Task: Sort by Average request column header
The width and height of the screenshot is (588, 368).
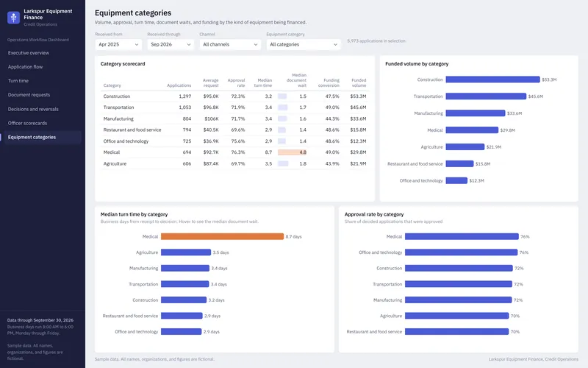Action: tap(210, 83)
